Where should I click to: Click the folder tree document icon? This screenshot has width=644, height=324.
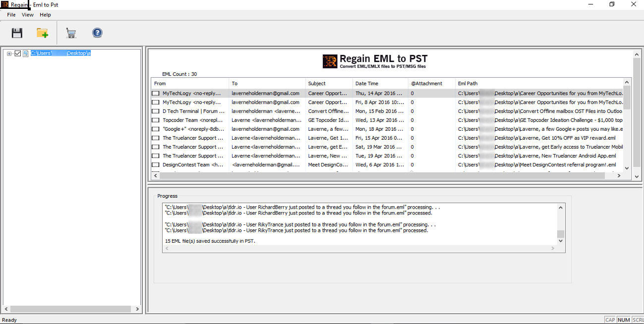tap(26, 54)
